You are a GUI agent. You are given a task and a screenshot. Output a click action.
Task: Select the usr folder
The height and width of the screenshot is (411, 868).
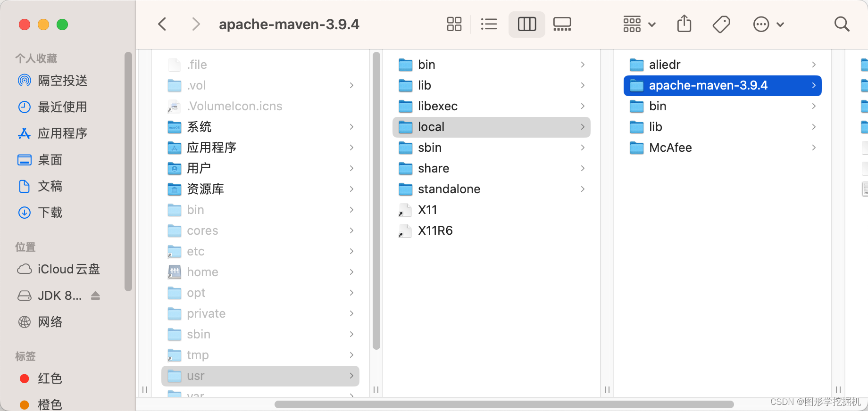(260, 376)
